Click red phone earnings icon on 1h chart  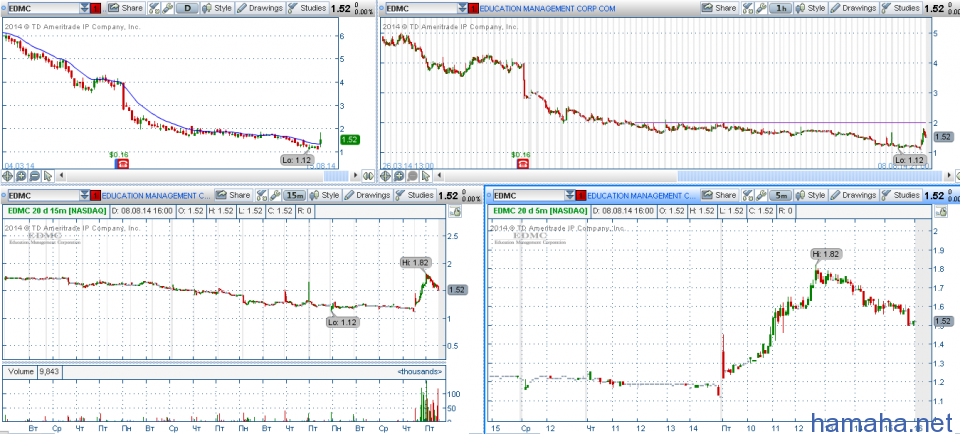click(523, 163)
